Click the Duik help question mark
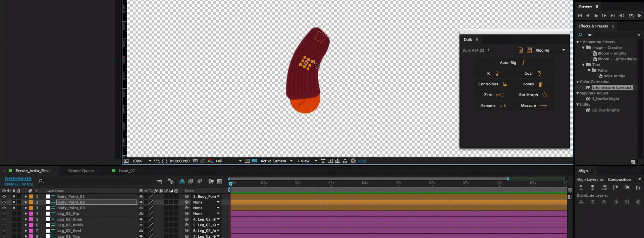644x238 pixels. tap(488, 50)
